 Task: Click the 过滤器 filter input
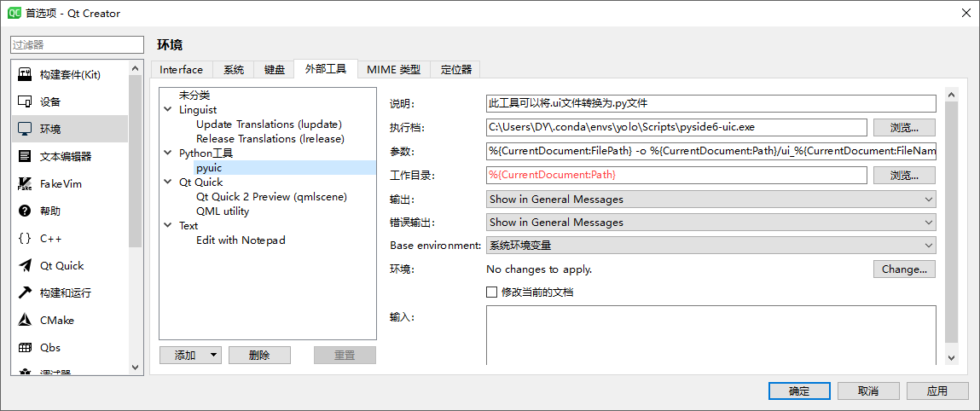pyautogui.click(x=78, y=45)
